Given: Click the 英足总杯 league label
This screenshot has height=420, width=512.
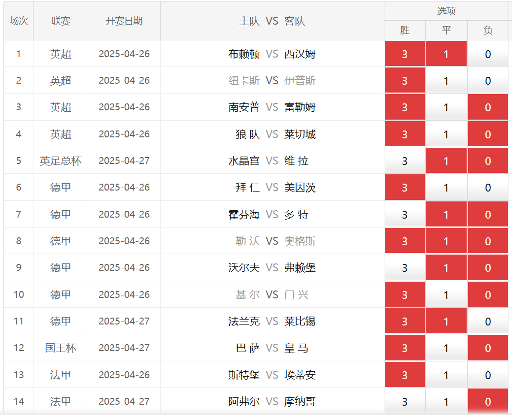Looking at the screenshot, I should click(x=61, y=161).
